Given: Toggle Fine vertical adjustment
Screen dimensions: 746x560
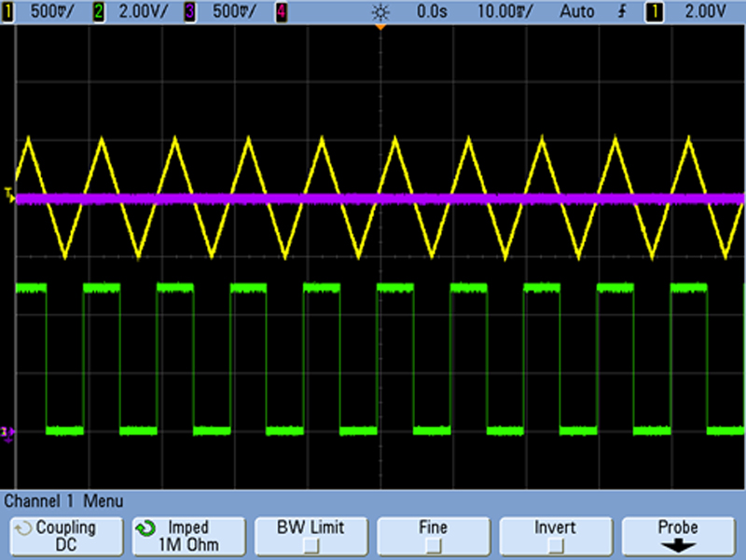Looking at the screenshot, I should 433,535.
